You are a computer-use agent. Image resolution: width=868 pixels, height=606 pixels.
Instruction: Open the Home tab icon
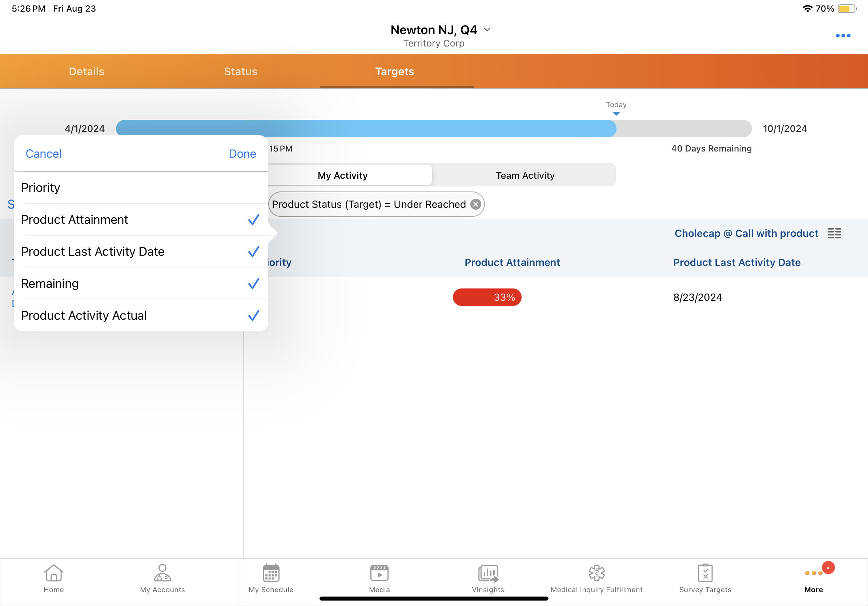pyautogui.click(x=53, y=573)
